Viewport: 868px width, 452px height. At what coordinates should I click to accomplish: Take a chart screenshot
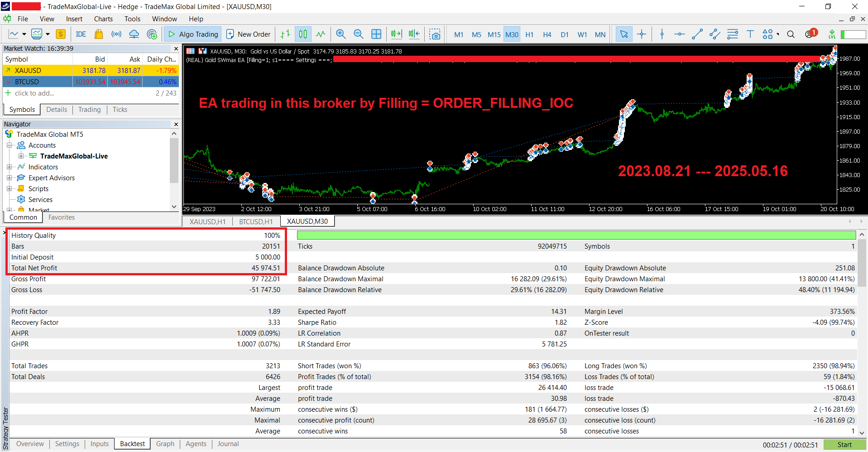coord(435,34)
